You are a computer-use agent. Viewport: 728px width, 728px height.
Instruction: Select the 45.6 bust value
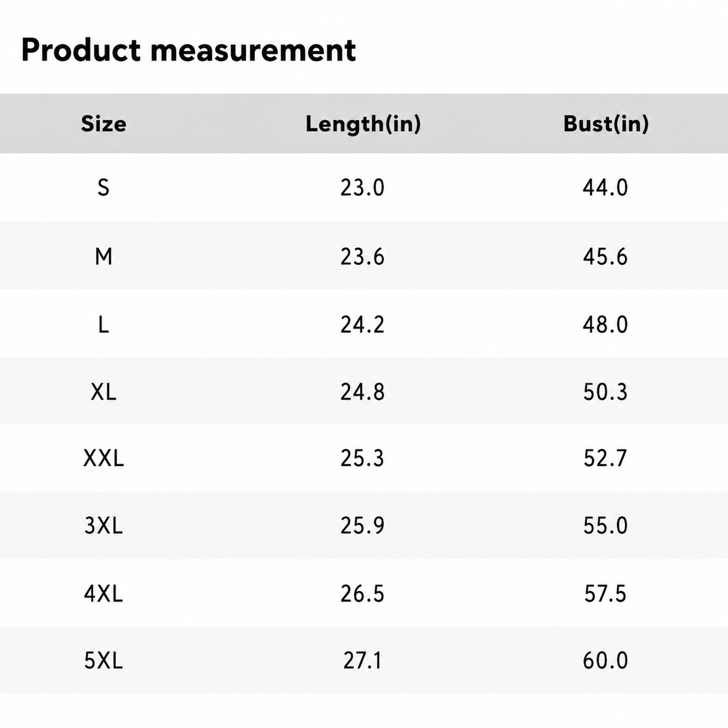pos(606,256)
